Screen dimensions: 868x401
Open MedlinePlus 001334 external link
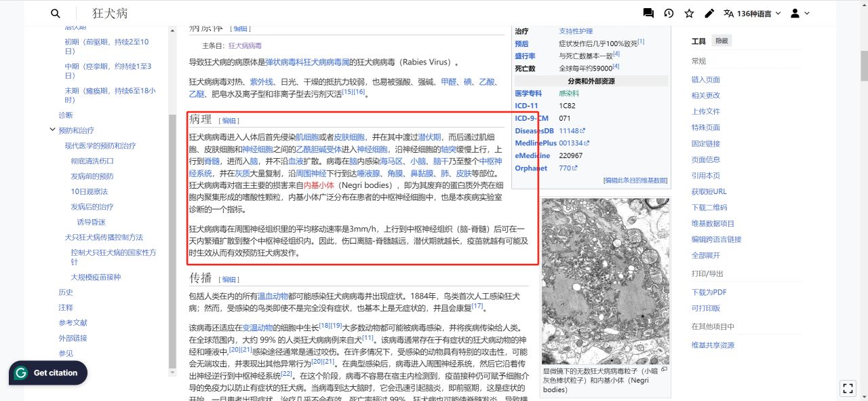coord(574,143)
